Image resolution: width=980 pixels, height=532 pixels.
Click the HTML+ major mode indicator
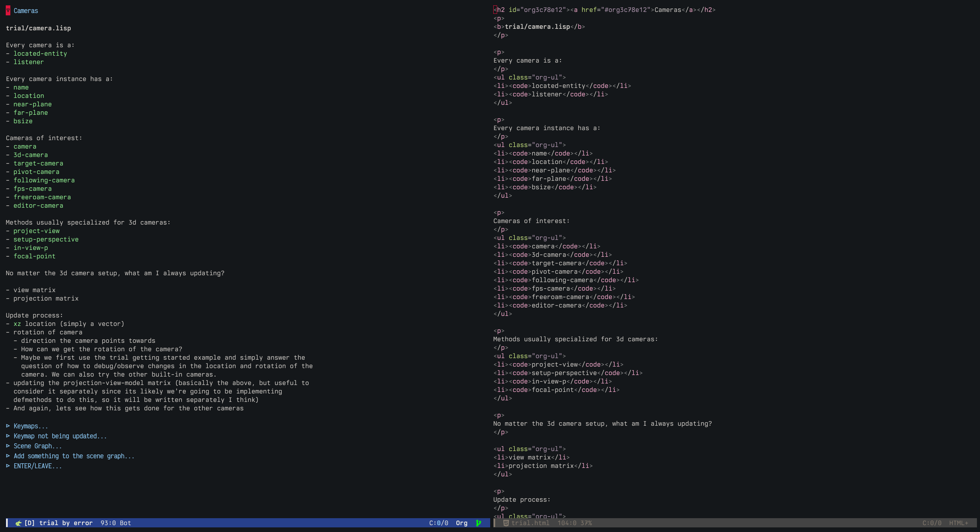(x=958, y=523)
